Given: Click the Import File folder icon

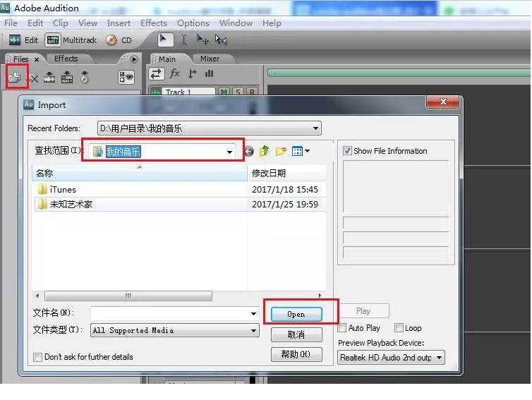Looking at the screenshot, I should pyautogui.click(x=15, y=78).
